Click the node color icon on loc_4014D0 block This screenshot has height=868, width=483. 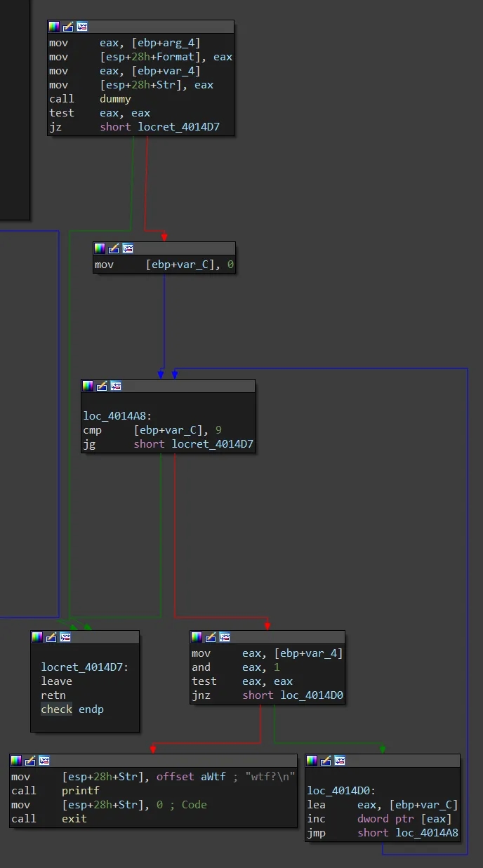click(312, 761)
